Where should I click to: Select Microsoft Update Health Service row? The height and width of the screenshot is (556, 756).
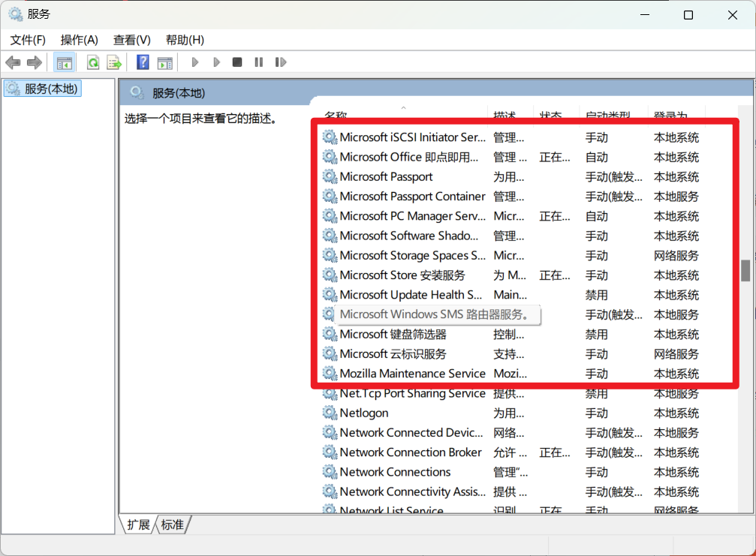click(528, 295)
